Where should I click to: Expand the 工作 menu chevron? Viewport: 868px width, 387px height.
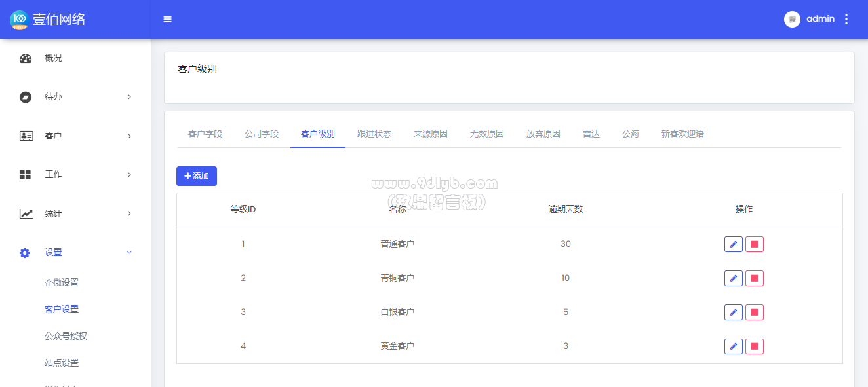(x=129, y=175)
